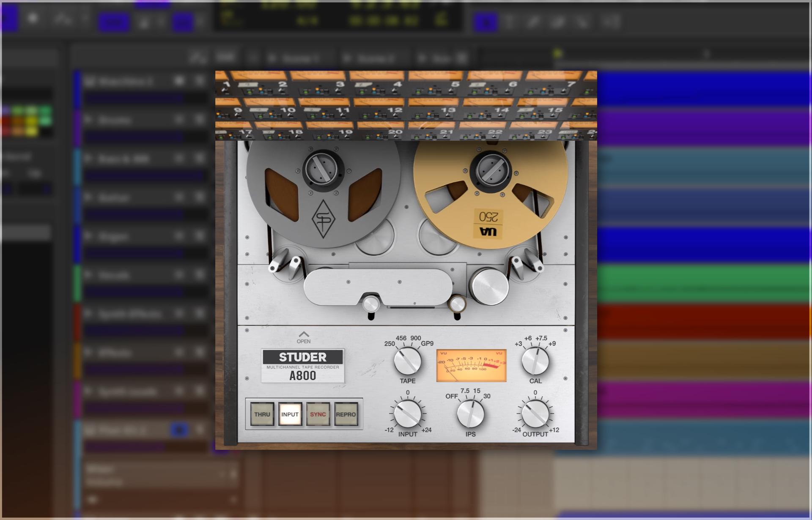Click the OUTPUT level knob
Viewport: 812px width, 520px height.
535,414
